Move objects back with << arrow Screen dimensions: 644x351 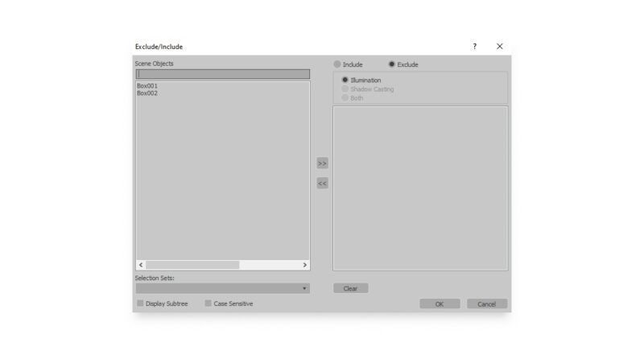pos(323,183)
